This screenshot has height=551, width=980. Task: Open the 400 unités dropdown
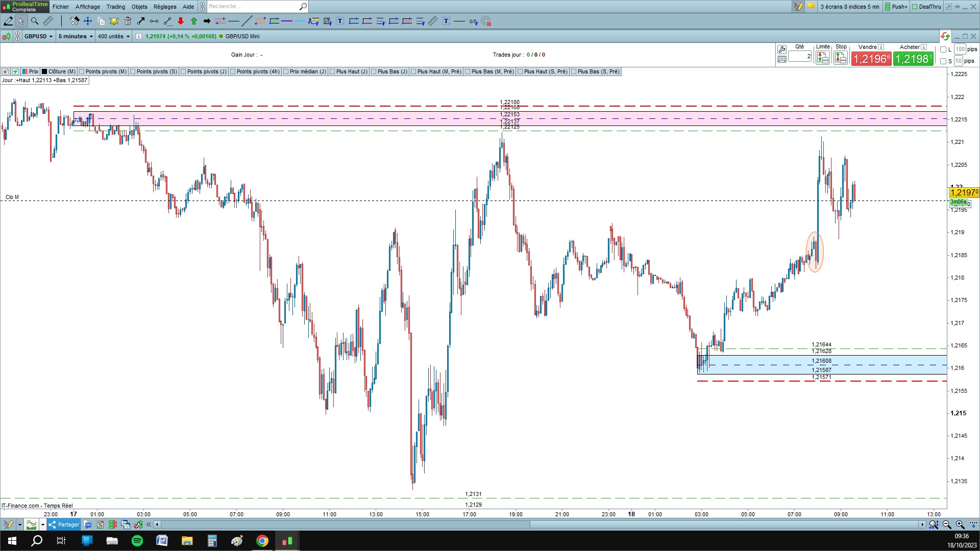[114, 36]
